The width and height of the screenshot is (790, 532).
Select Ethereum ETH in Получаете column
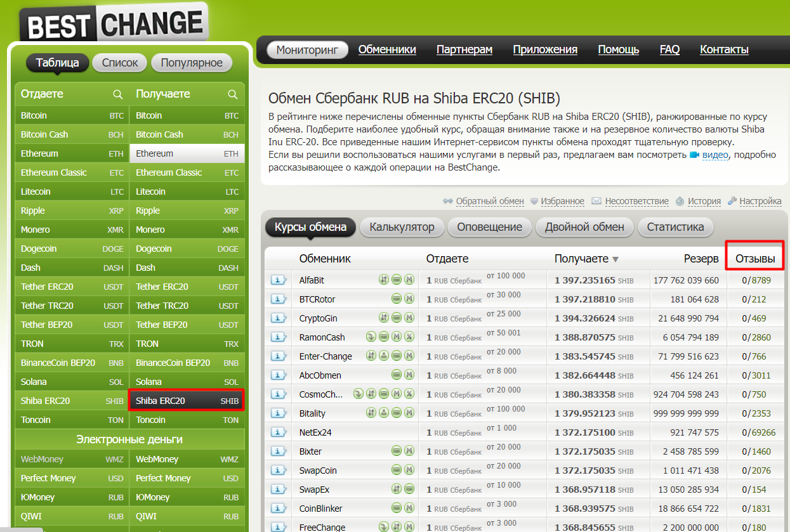click(x=187, y=153)
